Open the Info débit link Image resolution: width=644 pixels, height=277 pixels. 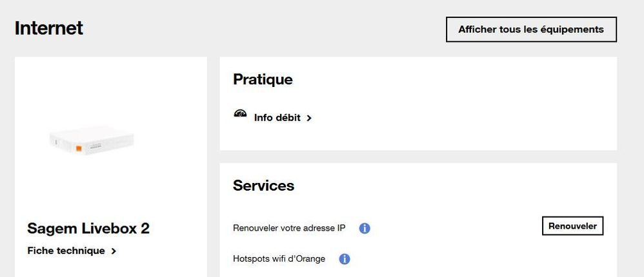(277, 118)
